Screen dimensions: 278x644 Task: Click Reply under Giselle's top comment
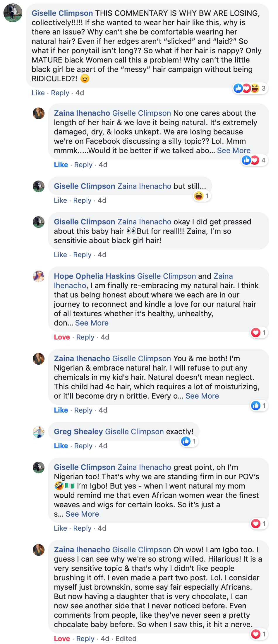pos(60,93)
